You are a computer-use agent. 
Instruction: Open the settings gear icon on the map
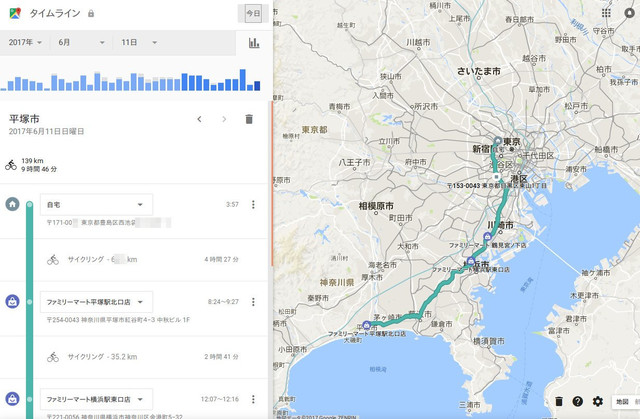click(x=598, y=401)
